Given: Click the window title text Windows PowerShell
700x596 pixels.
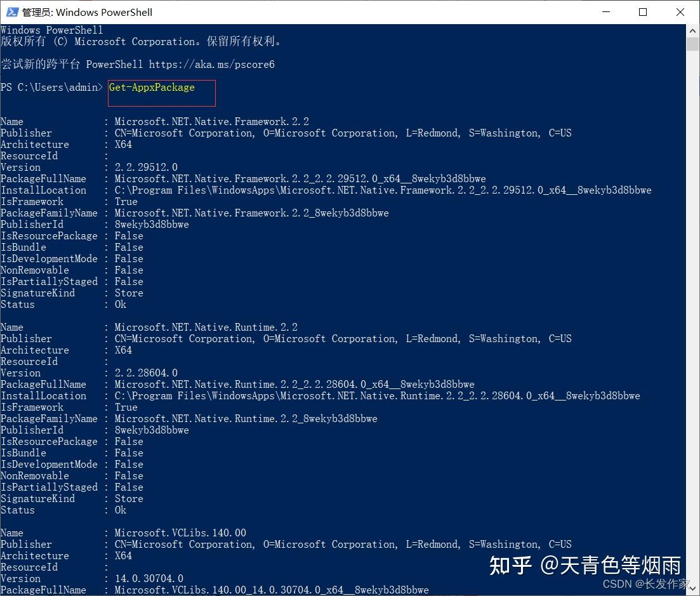Looking at the screenshot, I should click(104, 13).
